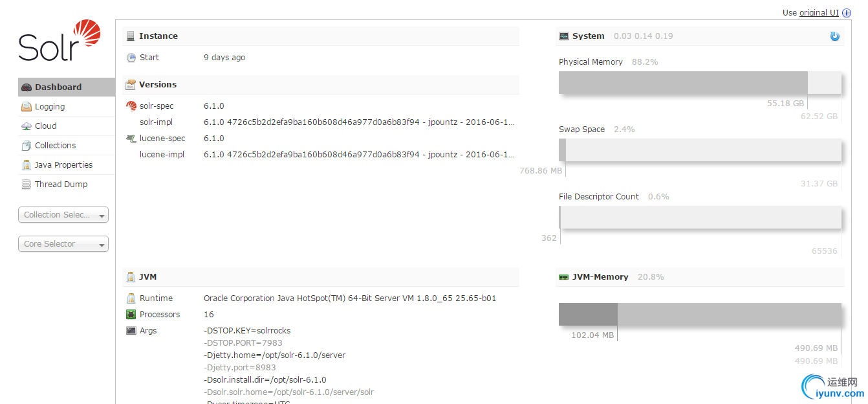Click the Processors value 16
Viewport: 868px width, 404px height.
tap(209, 315)
